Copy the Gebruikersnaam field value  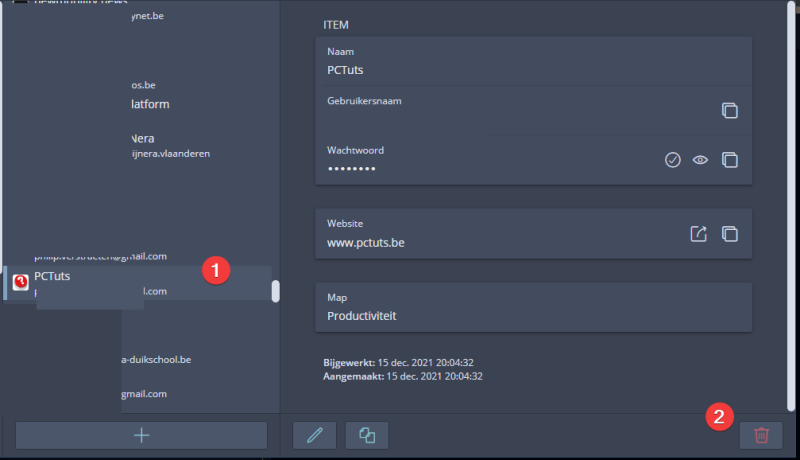click(730, 111)
